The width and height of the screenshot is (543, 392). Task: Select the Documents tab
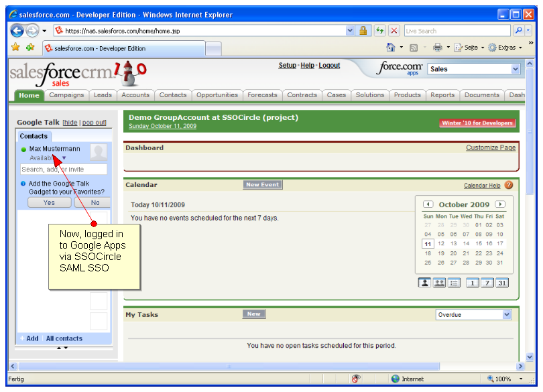pos(482,95)
